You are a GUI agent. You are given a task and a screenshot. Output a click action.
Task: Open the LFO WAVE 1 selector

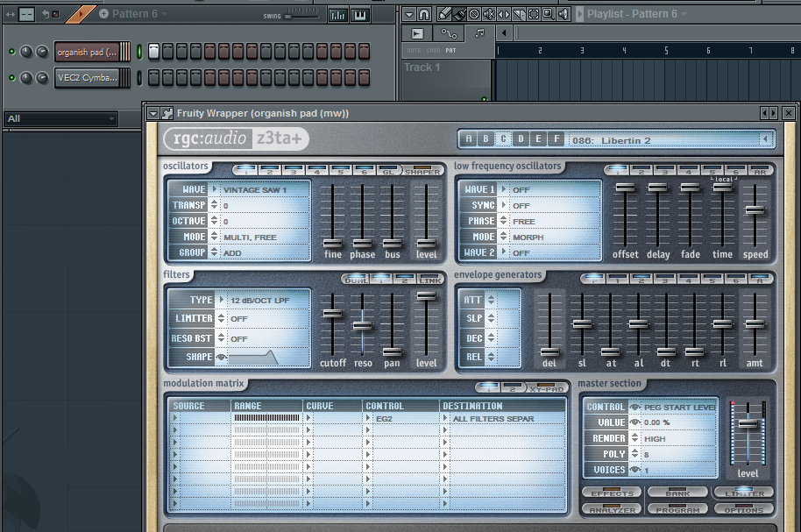click(x=504, y=189)
